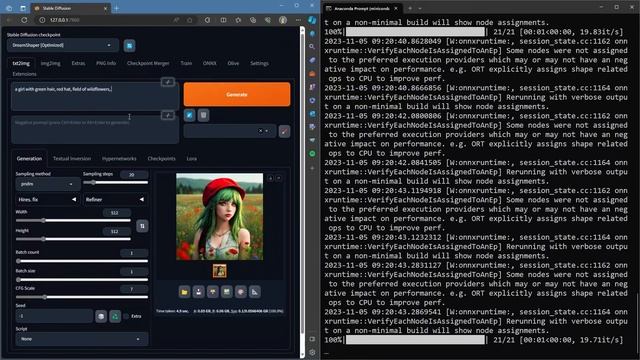
Task: Open the Olive tab
Action: pos(233,64)
